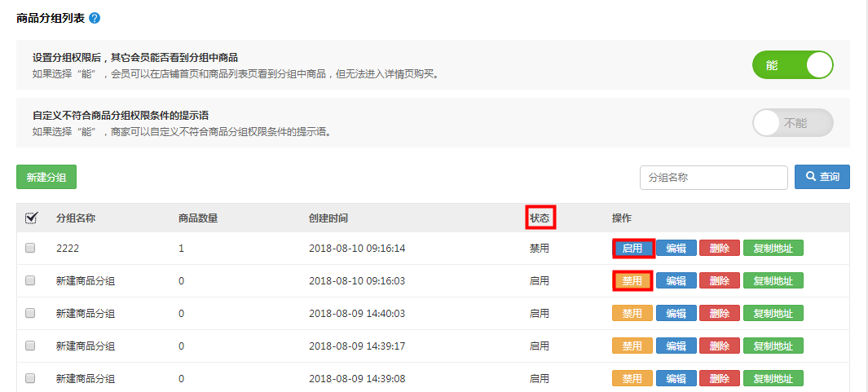
Task: Toggle the 能 switch for group permission visibility
Action: [x=792, y=65]
